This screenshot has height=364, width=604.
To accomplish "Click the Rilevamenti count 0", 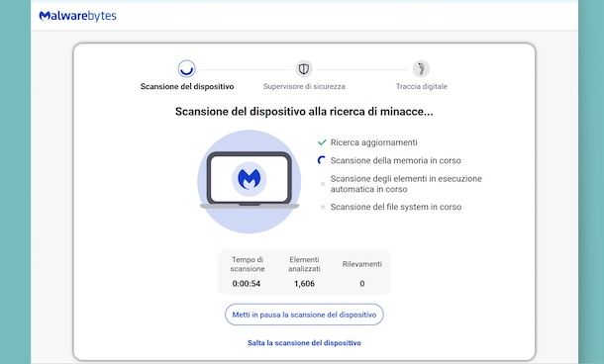I will (362, 284).
